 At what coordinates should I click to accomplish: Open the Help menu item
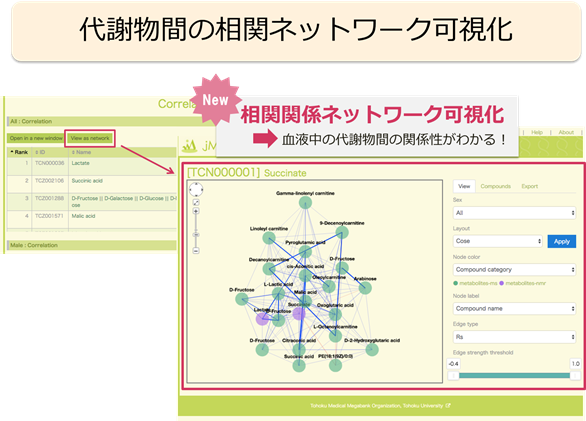[x=537, y=132]
